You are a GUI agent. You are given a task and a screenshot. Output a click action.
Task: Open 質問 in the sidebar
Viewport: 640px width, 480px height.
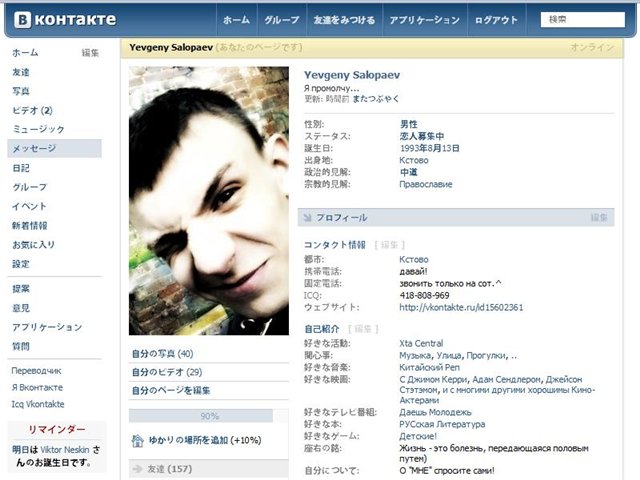[x=21, y=346]
